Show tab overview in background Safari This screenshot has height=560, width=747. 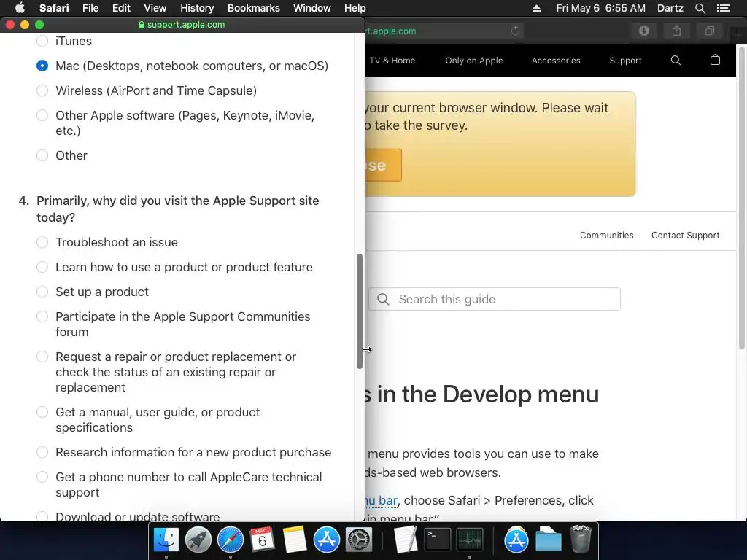click(709, 31)
